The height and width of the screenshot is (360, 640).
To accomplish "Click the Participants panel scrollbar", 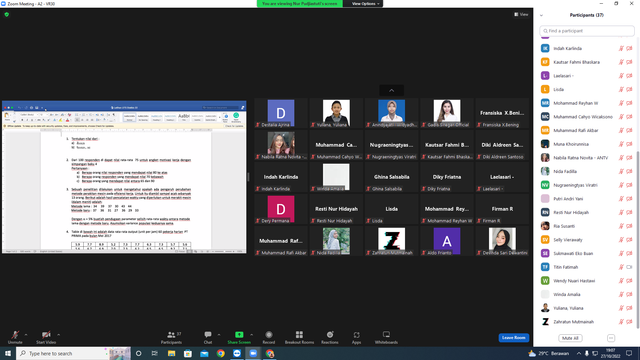I will 638,239.
